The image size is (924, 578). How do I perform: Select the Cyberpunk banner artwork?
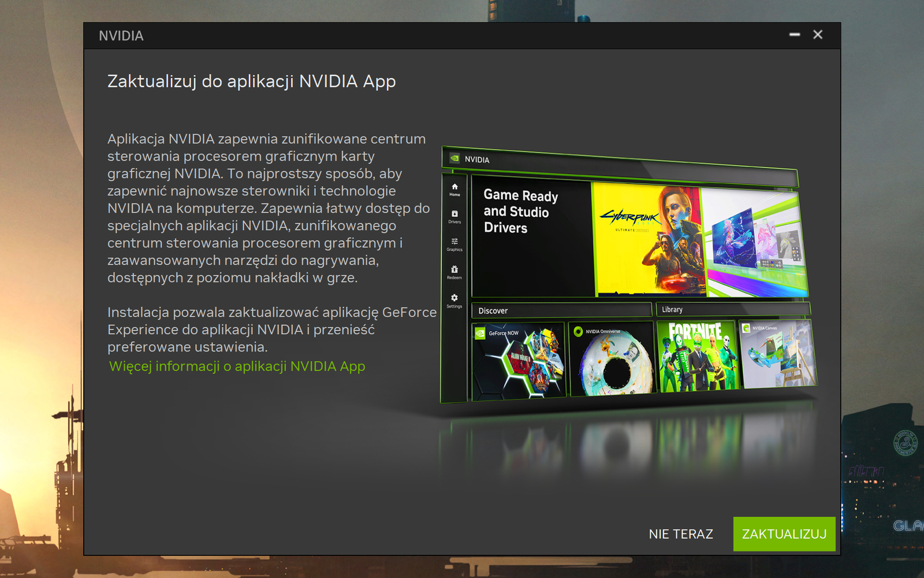click(647, 239)
